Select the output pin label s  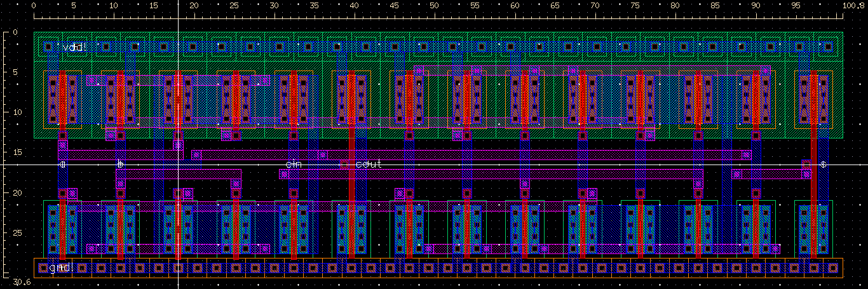coord(824,165)
